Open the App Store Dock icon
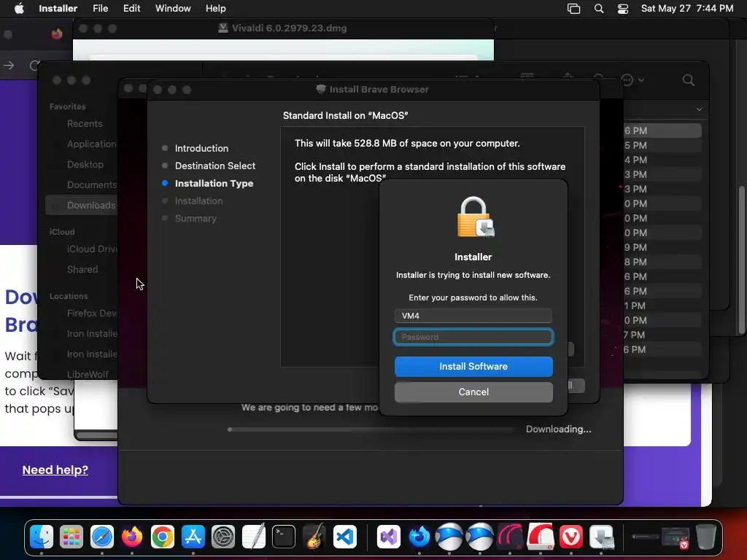Viewport: 747px width, 560px height. point(193,537)
